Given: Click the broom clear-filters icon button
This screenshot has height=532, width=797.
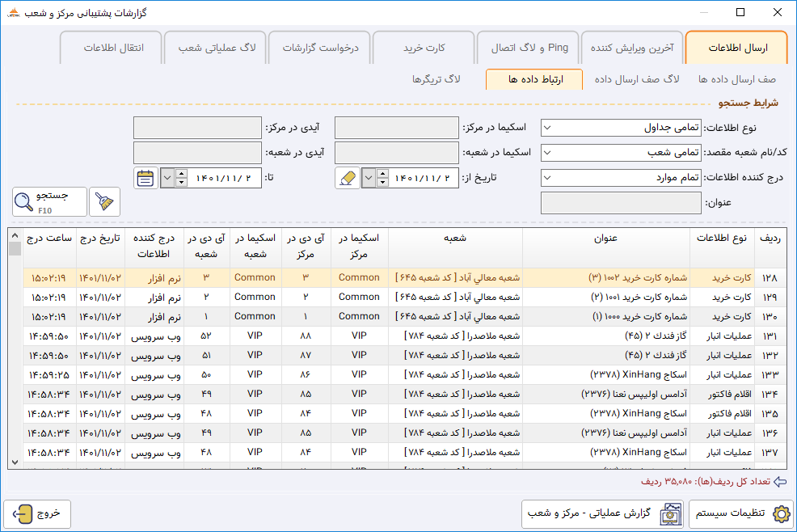Looking at the screenshot, I should [x=105, y=202].
